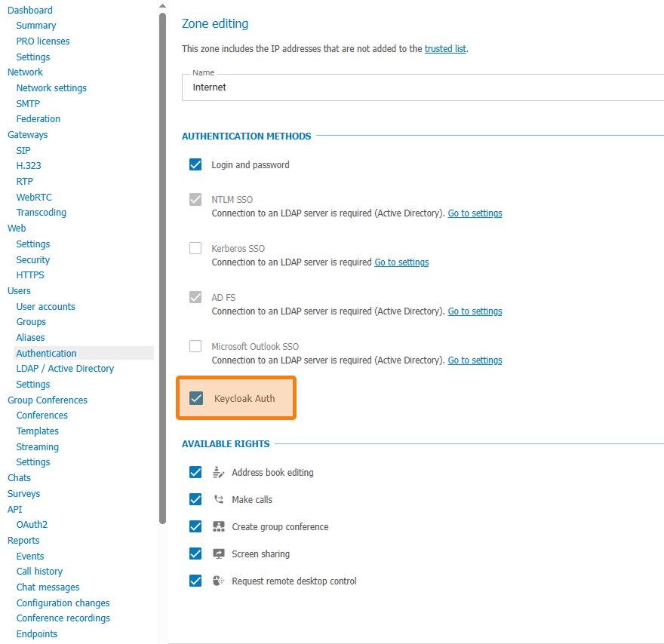The width and height of the screenshot is (664, 644).
Task: Toggle the Kerberos SSO checkbox
Action: (195, 248)
